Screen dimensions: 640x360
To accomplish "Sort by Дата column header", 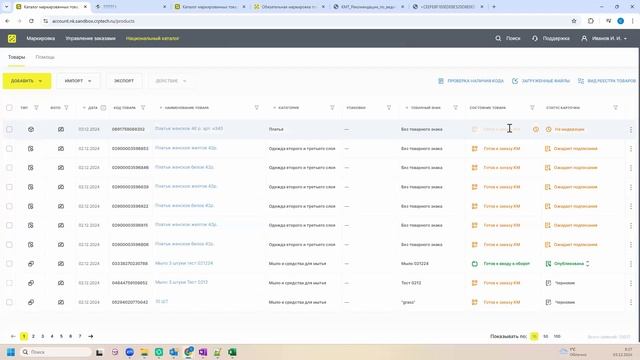I will click(x=90, y=108).
